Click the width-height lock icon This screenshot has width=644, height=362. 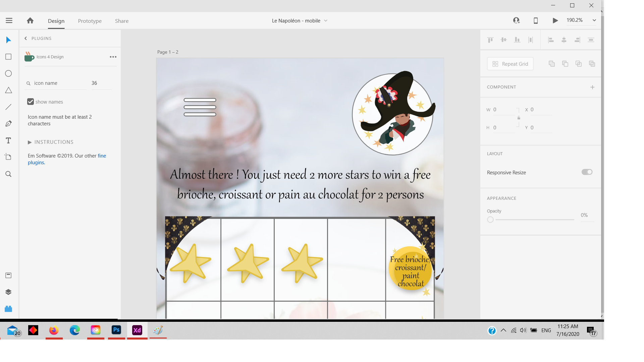519,118
